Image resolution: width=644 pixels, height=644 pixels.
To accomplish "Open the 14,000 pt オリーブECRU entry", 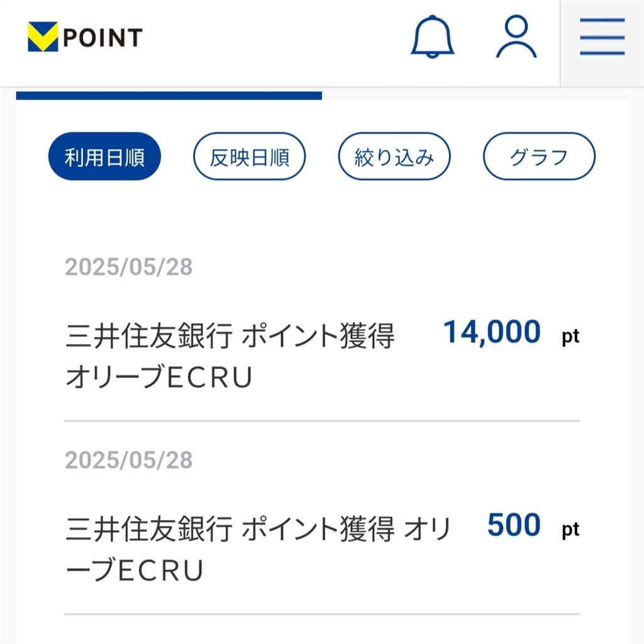I will pos(230,357).
